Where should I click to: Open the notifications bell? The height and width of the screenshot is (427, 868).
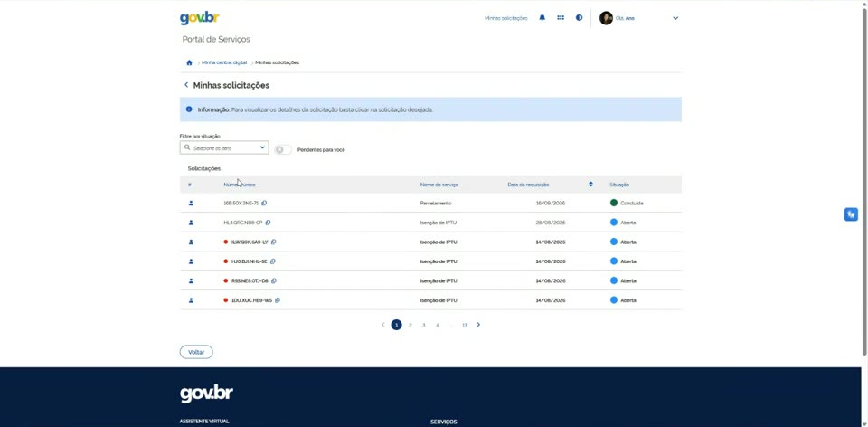(542, 18)
